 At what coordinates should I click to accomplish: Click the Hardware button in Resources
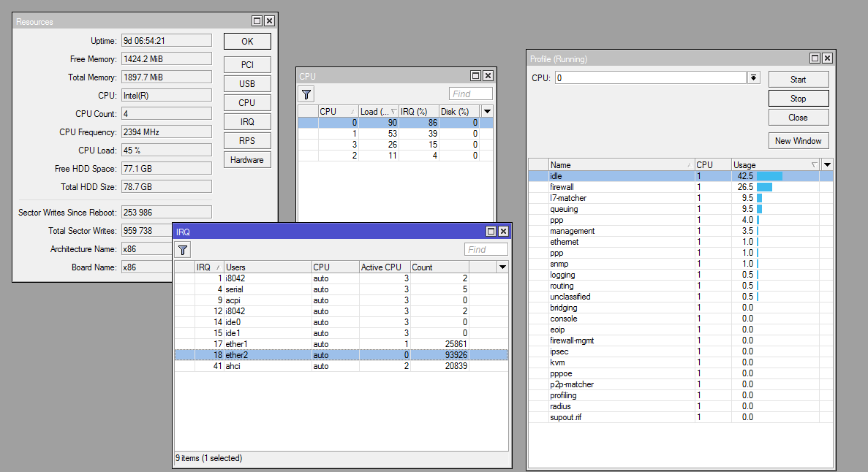tap(247, 160)
